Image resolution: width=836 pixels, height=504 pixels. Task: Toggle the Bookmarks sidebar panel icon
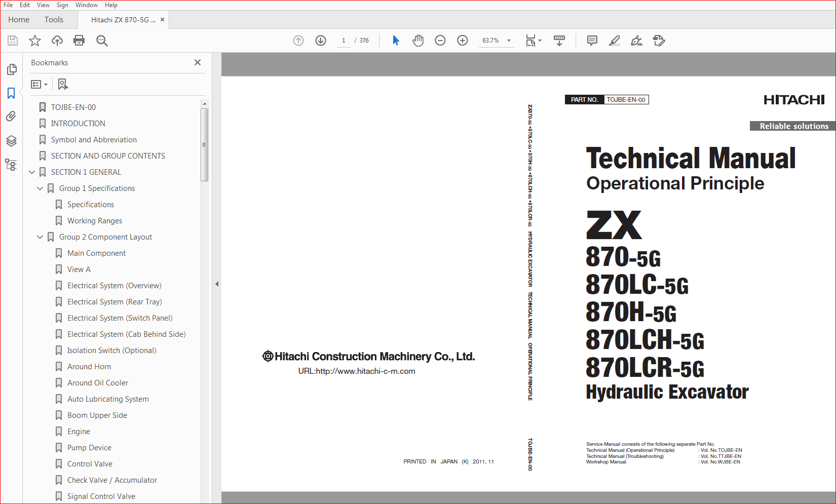click(11, 93)
